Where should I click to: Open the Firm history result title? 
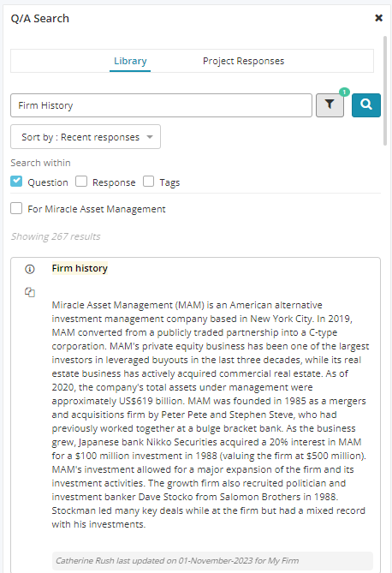(x=80, y=268)
